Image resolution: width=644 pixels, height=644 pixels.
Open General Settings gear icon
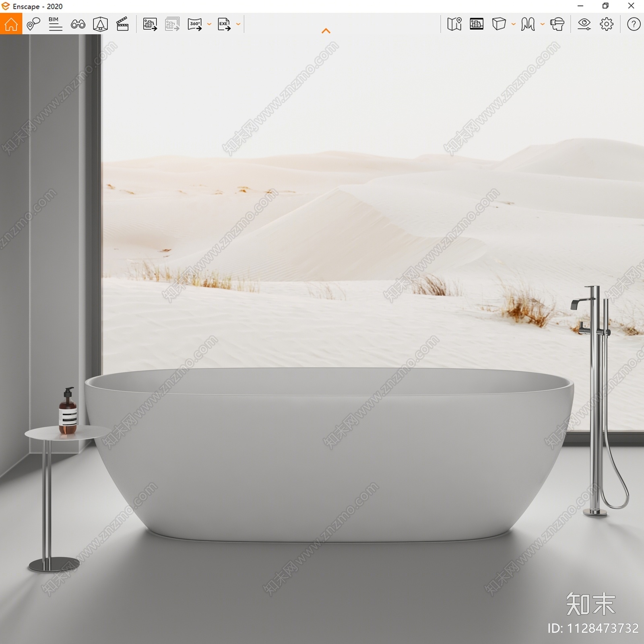click(607, 24)
